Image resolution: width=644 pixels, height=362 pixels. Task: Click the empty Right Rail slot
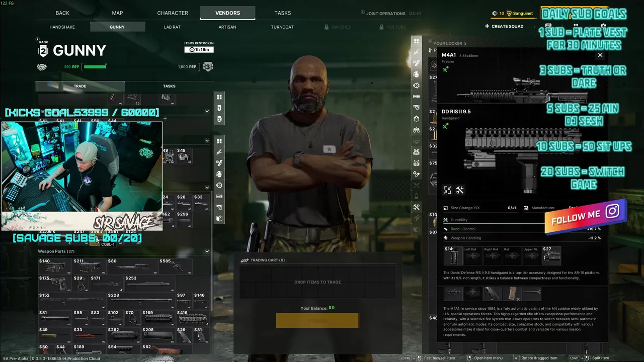coord(492,255)
